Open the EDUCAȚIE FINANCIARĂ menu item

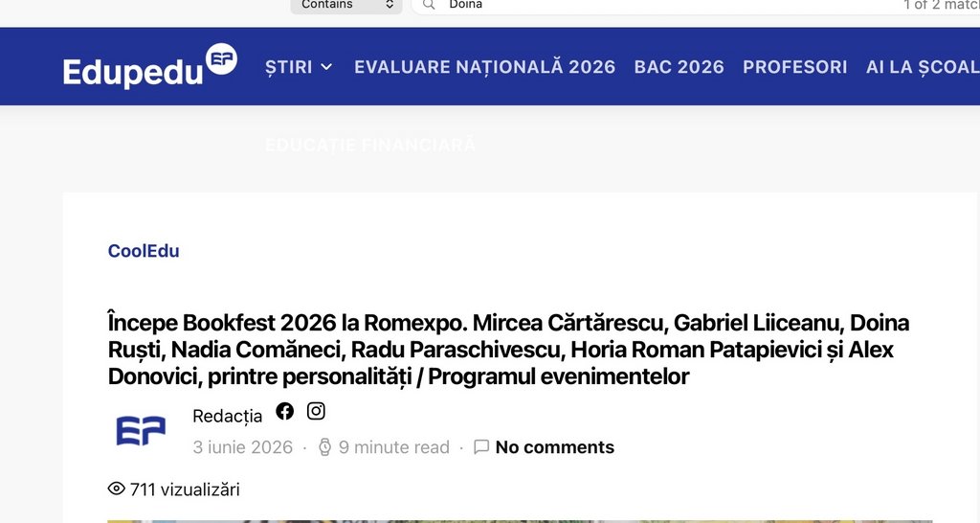pos(370,146)
